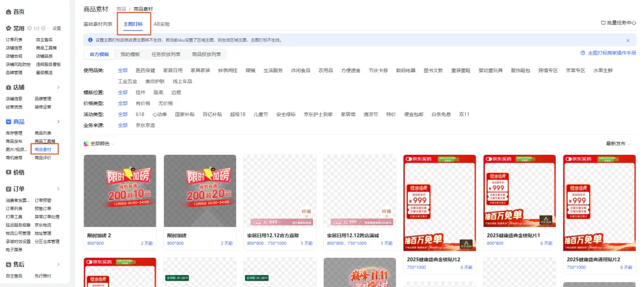Show previous page of 常用 shortcuts

point(29,29)
